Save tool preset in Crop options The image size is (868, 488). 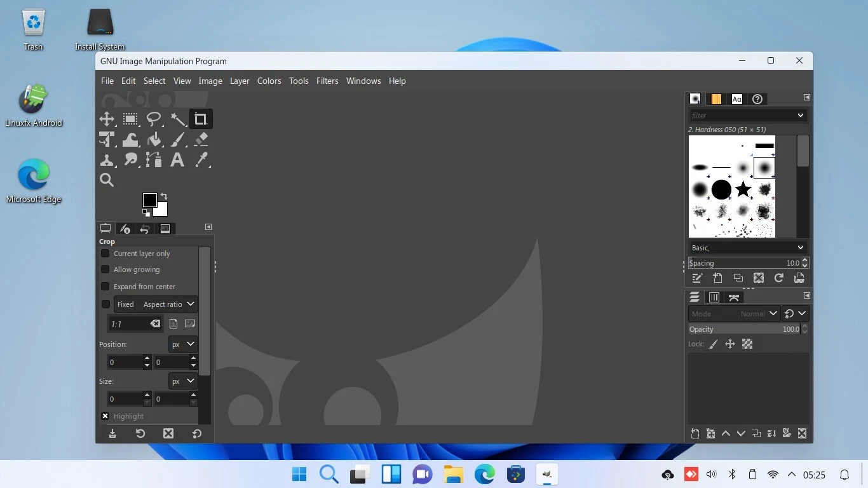112,433
